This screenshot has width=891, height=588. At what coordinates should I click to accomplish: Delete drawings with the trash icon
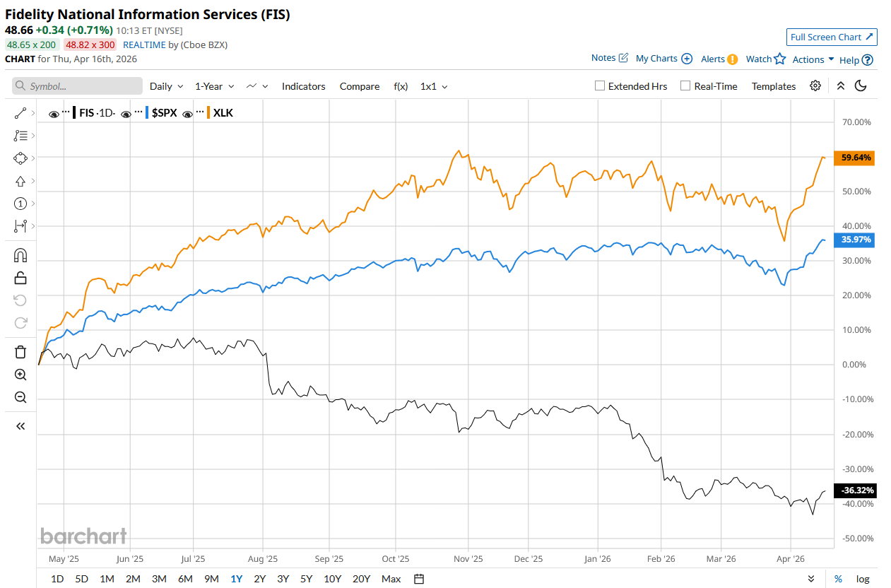(20, 352)
